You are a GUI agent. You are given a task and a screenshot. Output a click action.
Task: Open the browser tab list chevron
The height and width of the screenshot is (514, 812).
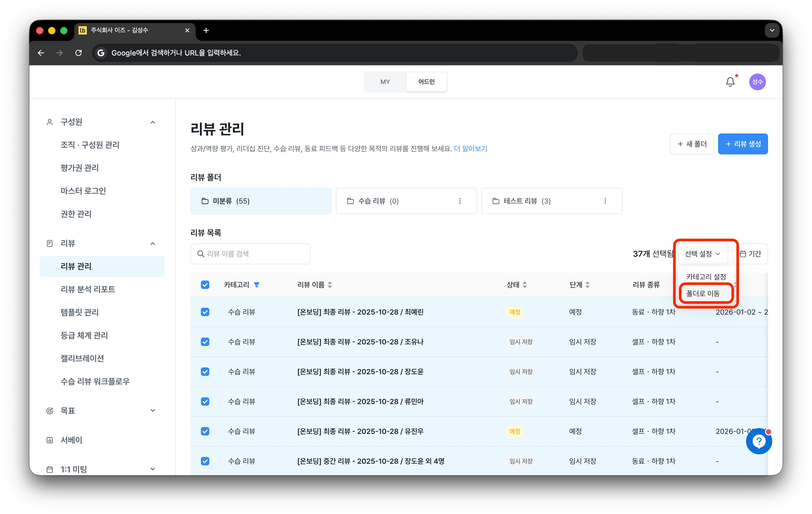pos(772,30)
